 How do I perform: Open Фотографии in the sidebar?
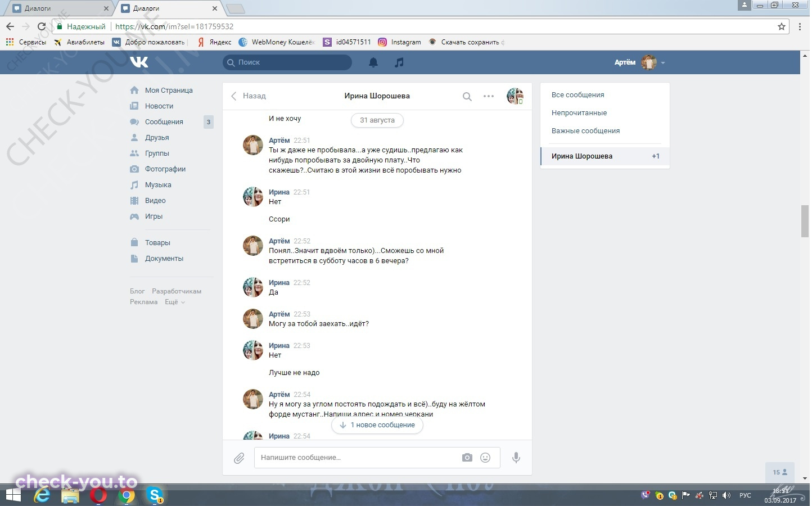pos(158,169)
